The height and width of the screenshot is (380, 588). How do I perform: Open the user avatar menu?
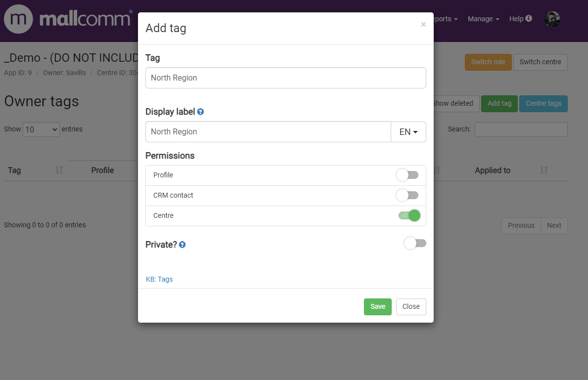[552, 19]
